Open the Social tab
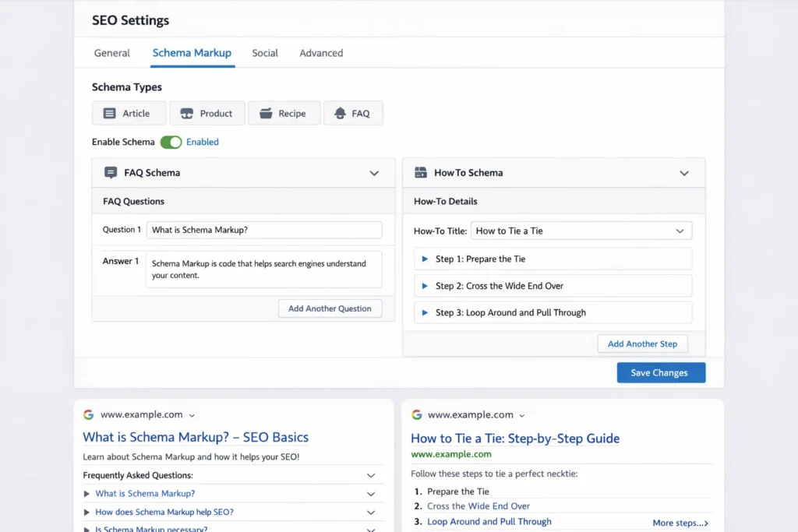The height and width of the screenshot is (532, 798). (x=265, y=53)
